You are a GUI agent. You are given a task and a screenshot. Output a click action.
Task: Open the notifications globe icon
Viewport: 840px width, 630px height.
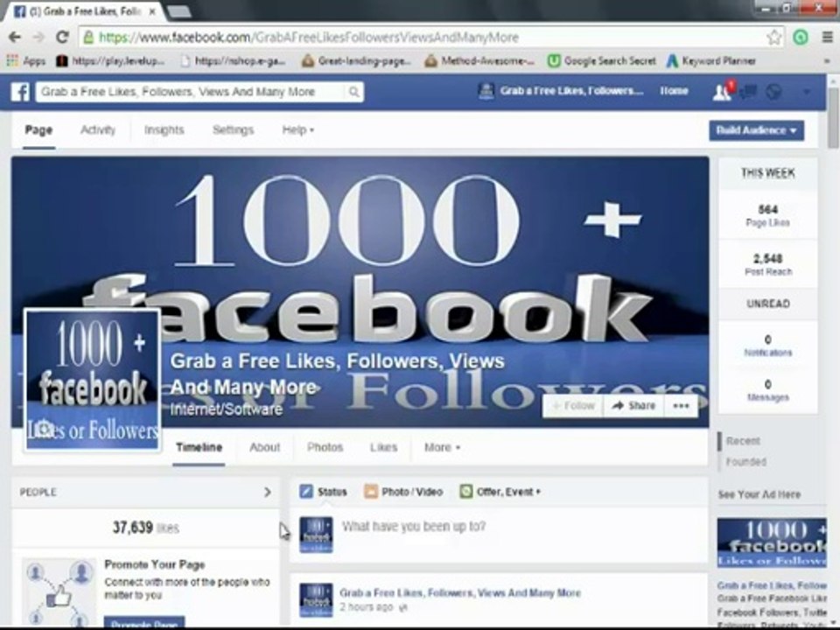point(773,92)
